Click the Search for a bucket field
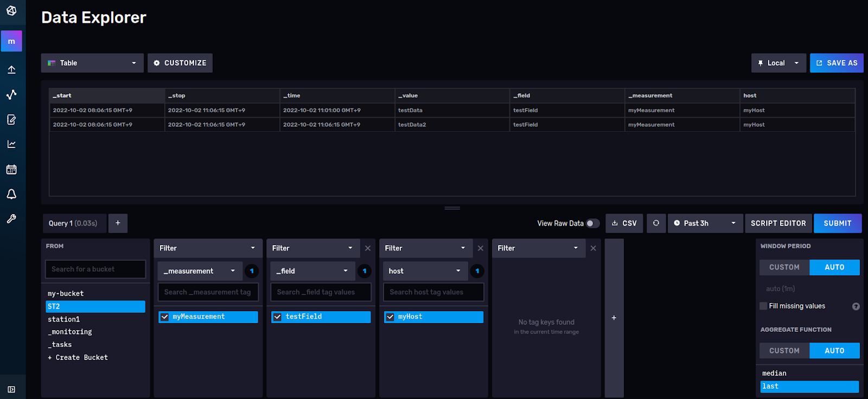Viewport: 868px width, 399px height. point(95,269)
